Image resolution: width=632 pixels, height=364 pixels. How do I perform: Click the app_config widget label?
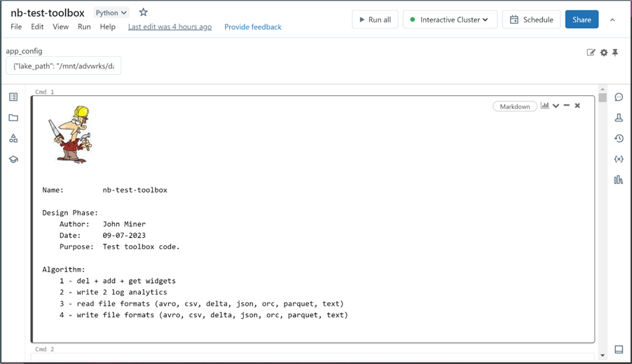click(25, 50)
